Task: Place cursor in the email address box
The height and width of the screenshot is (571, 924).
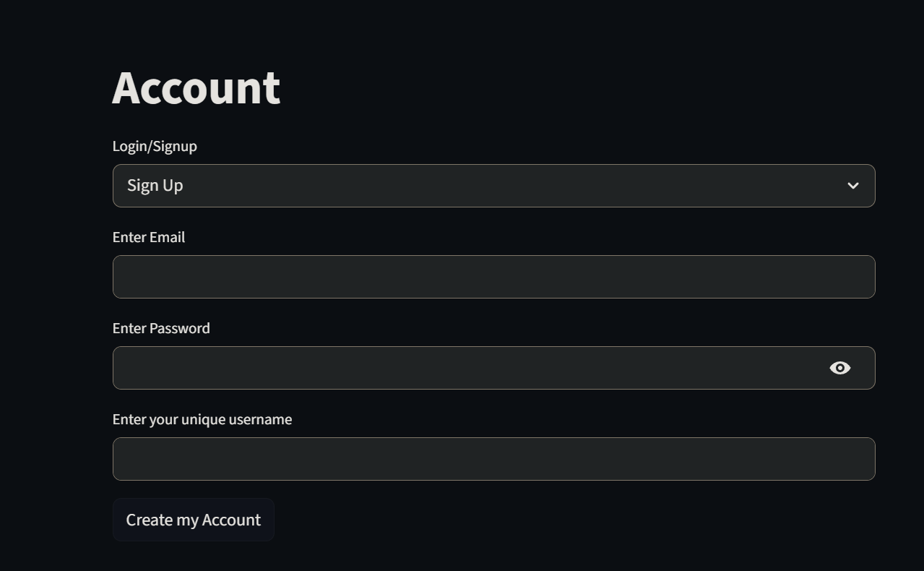Action: coord(493,277)
